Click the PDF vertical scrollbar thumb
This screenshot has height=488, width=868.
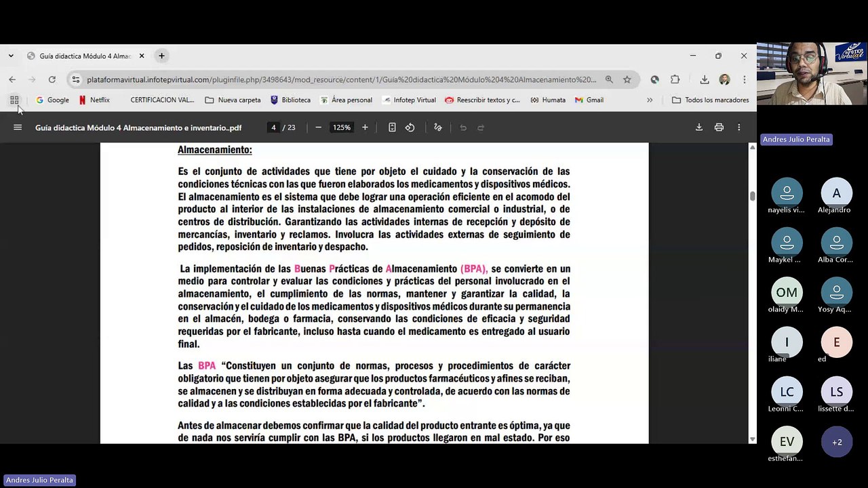click(x=752, y=196)
